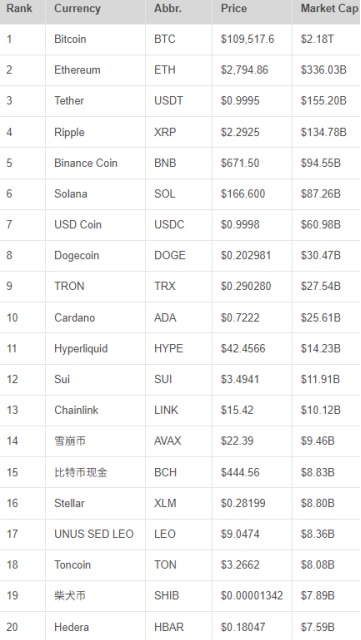361x640 pixels.
Task: Click Hyperliquid in the currency column
Action: 81,349
